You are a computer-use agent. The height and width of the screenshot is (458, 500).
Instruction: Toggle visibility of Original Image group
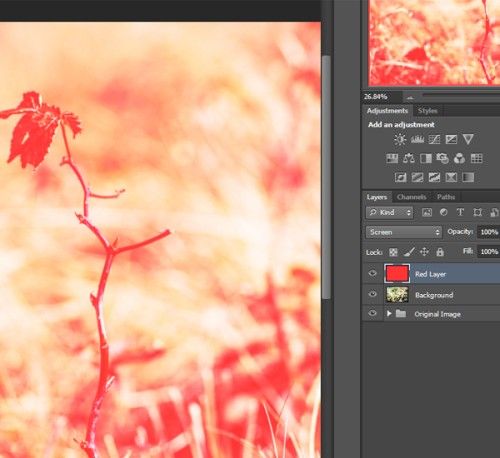point(373,313)
